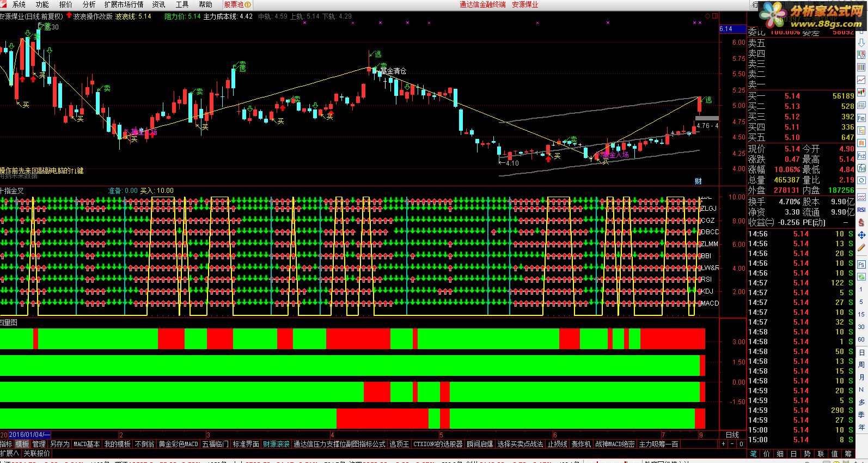Load the 财源滚滚 template
The height and width of the screenshot is (463, 868).
(276, 444)
